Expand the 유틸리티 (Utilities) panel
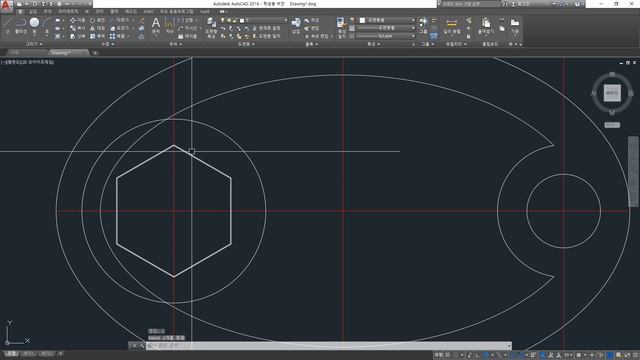Image resolution: width=640 pixels, height=360 pixels. tap(456, 44)
